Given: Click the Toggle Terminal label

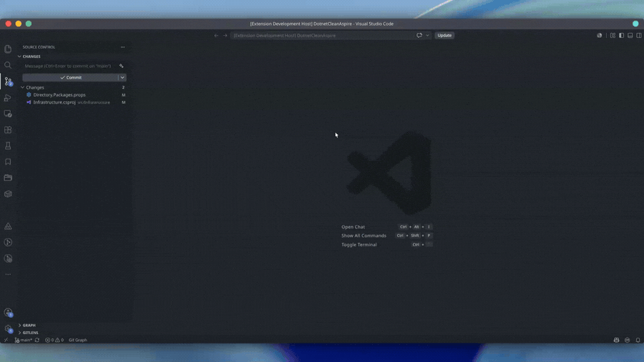Looking at the screenshot, I should coord(358,245).
